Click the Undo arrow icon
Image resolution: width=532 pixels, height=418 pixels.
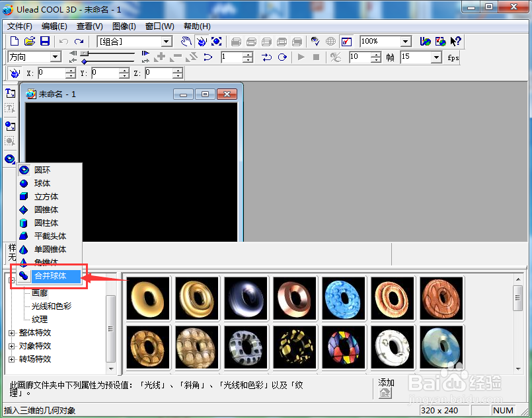point(63,42)
